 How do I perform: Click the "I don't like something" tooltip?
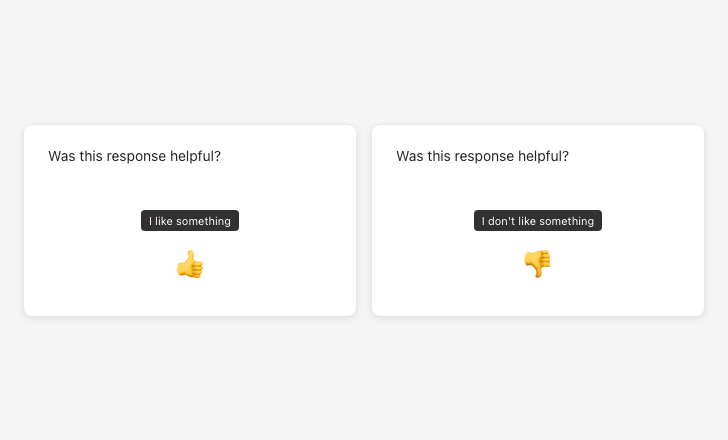pos(538,221)
